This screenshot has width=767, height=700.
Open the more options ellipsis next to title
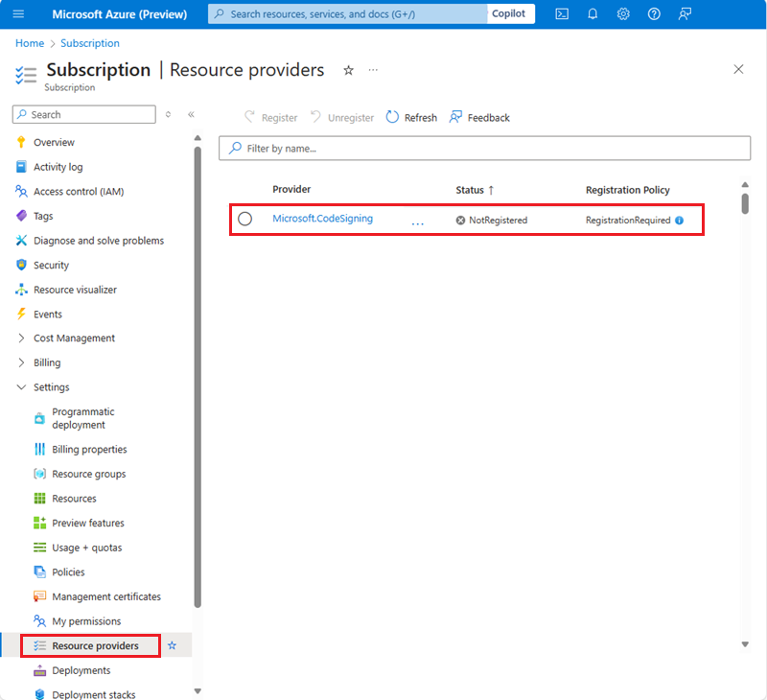[x=373, y=70]
